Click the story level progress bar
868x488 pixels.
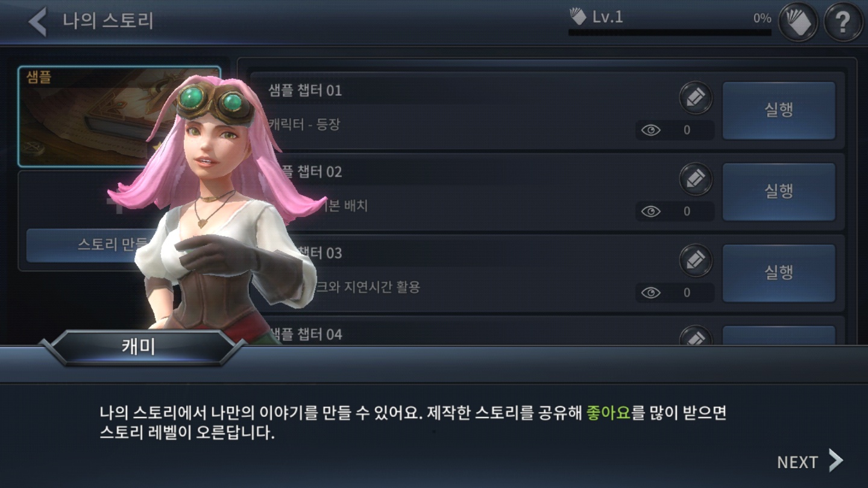click(670, 32)
